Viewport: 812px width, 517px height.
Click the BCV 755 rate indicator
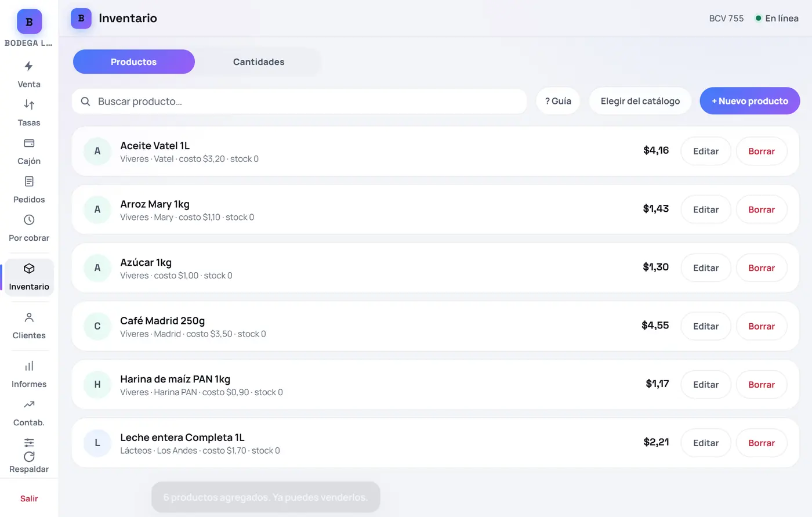726,19
